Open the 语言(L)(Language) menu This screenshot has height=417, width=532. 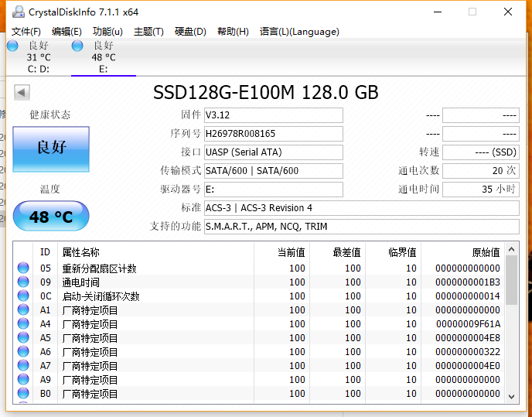(299, 32)
